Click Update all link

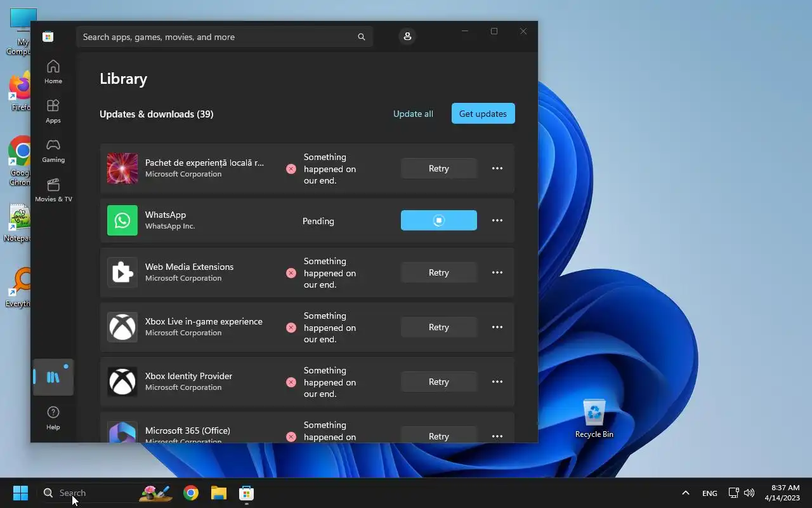(413, 114)
